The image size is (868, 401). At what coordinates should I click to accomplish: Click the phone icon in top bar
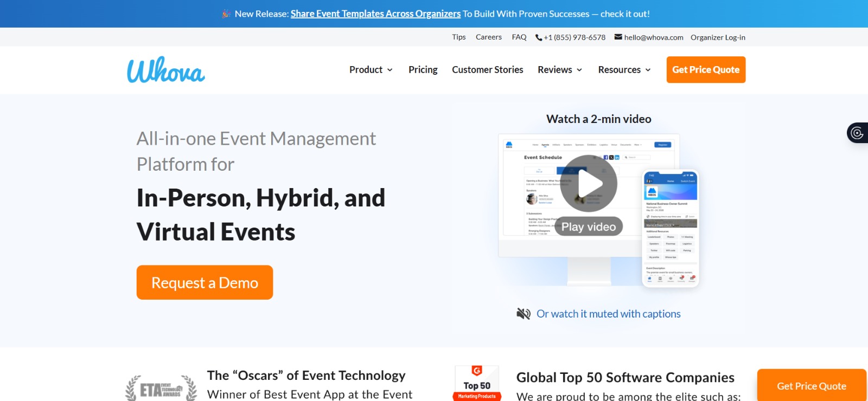click(x=538, y=37)
